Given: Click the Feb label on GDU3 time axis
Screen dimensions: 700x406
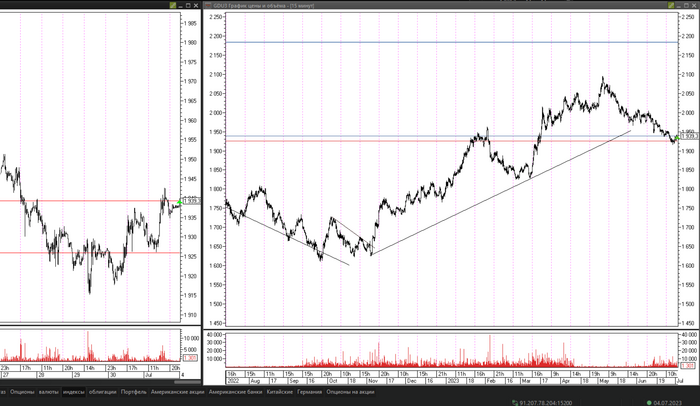Looking at the screenshot, I should click(492, 381).
